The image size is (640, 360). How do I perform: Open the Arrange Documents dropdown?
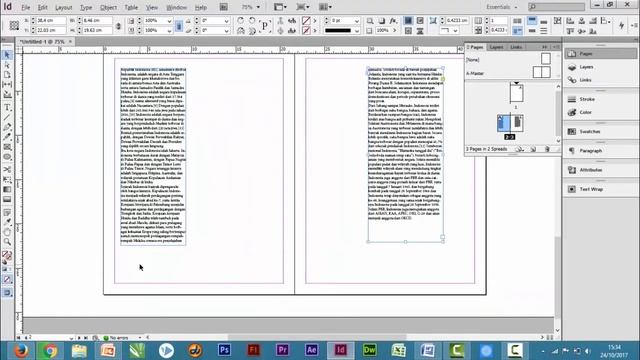point(325,7)
